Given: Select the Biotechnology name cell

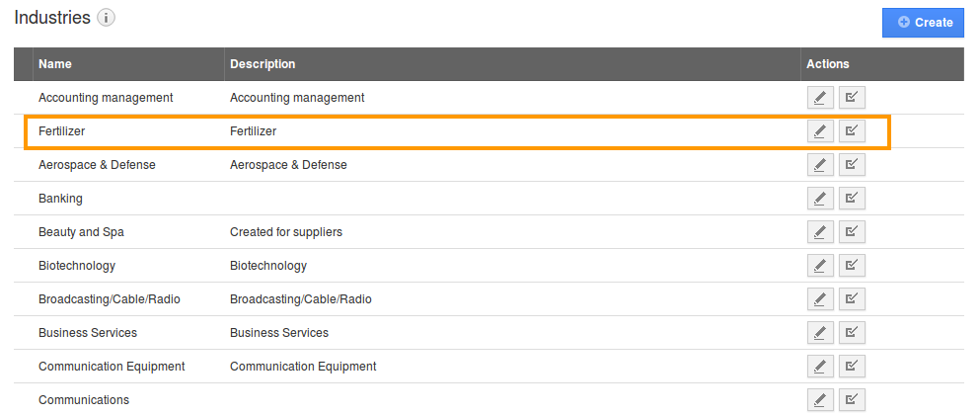Looking at the screenshot, I should point(77,266).
